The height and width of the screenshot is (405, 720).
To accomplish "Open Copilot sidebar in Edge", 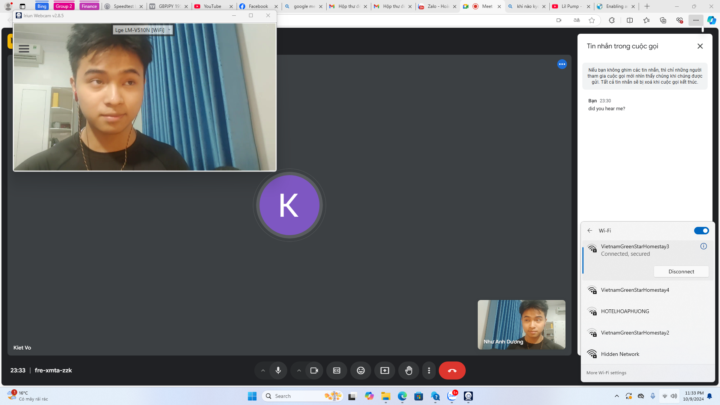I will click(x=711, y=20).
